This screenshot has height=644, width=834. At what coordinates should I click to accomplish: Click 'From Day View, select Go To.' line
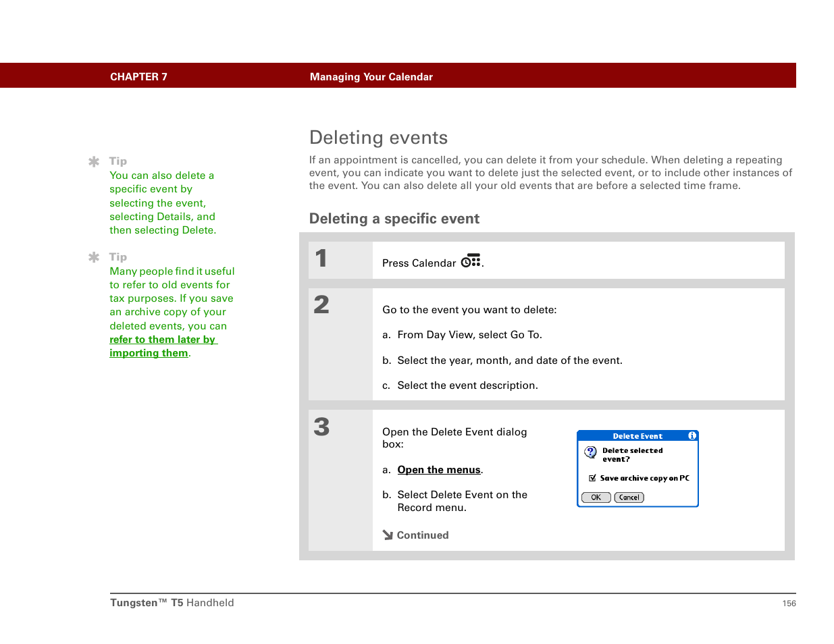point(470,335)
